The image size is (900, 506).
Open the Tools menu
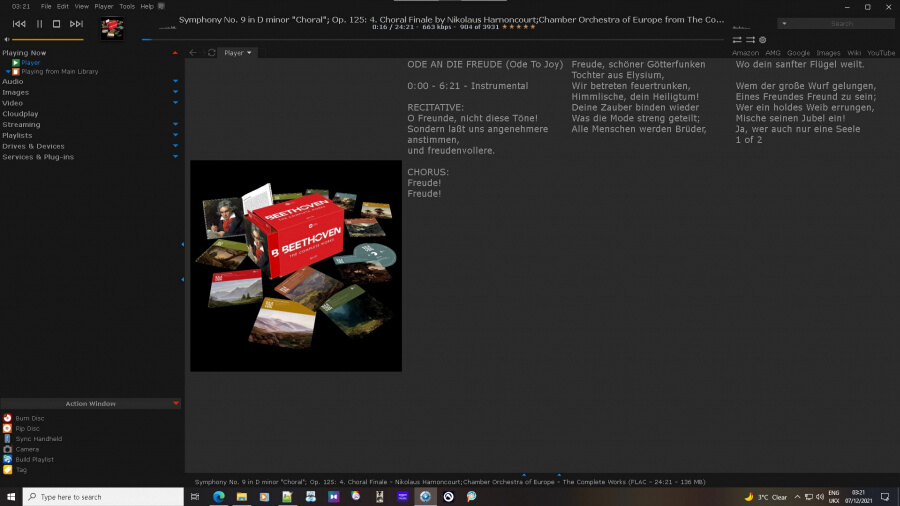click(127, 6)
